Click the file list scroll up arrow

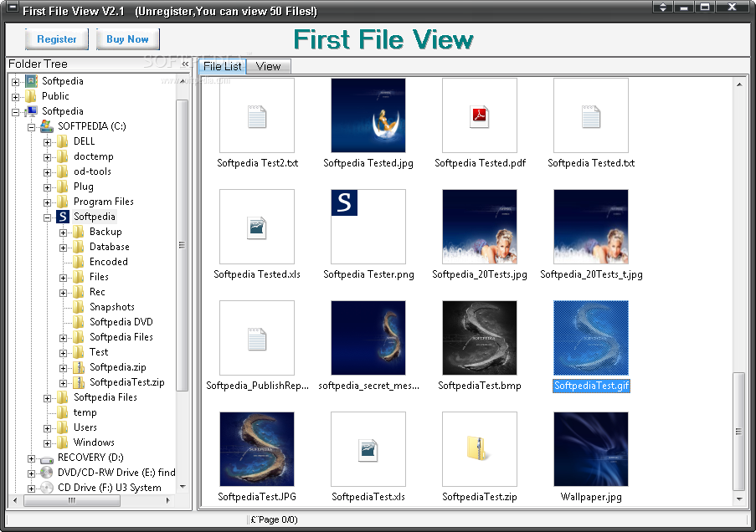pyautogui.click(x=739, y=84)
